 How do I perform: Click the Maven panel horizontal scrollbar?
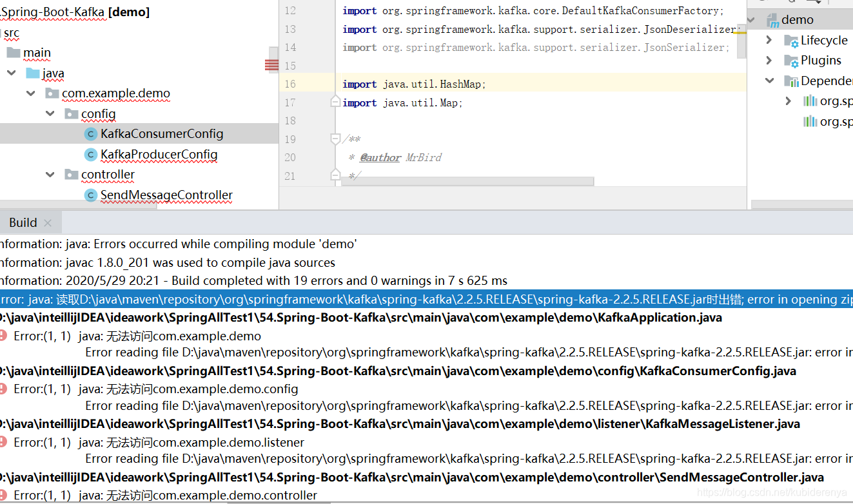[802, 205]
